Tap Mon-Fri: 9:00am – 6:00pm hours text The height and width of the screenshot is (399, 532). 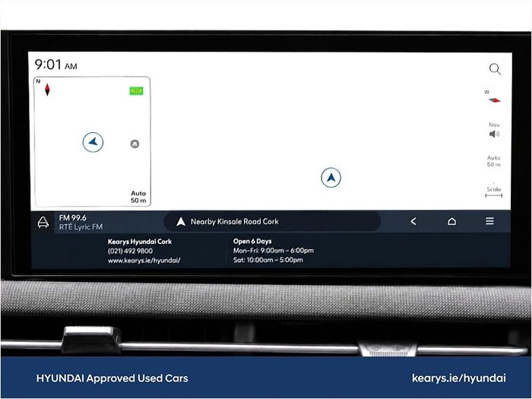[x=274, y=250]
